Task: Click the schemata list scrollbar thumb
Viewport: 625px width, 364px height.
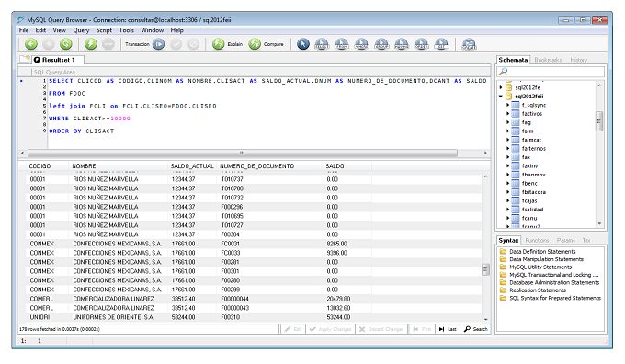Action: (x=599, y=121)
